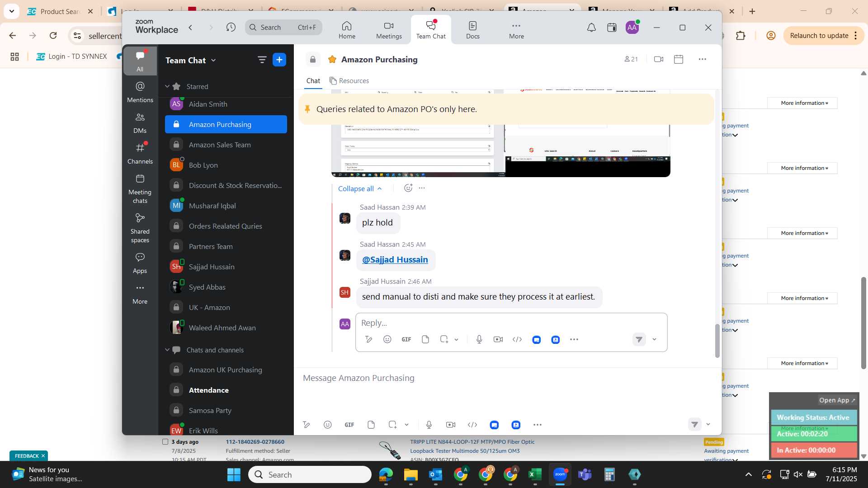View the 21 members of the channel
Image resolution: width=868 pixels, height=488 pixels.
[631, 59]
